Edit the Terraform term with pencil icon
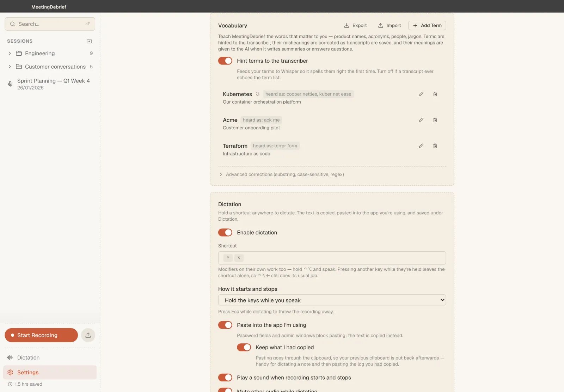Image resolution: width=564 pixels, height=392 pixels. [421, 146]
